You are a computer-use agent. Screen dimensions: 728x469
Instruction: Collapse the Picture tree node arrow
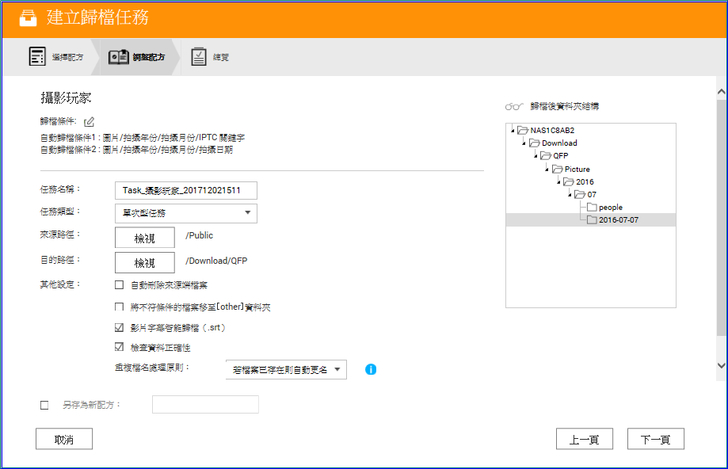[x=546, y=169]
